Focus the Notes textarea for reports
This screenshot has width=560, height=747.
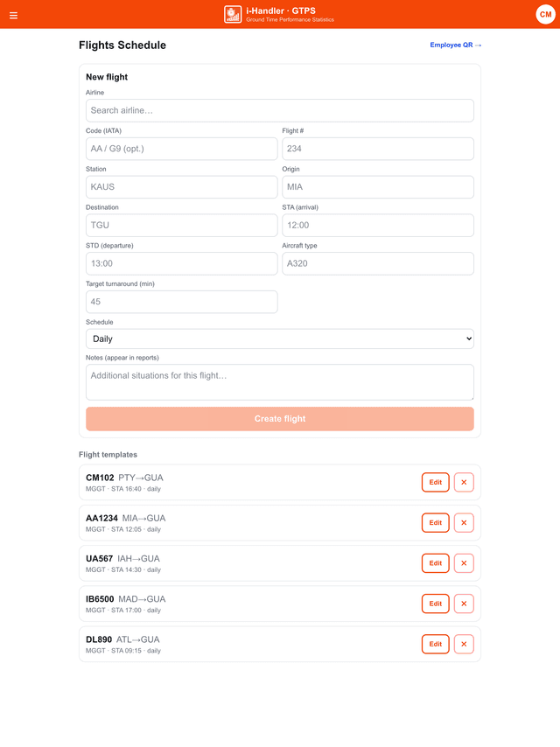click(280, 382)
